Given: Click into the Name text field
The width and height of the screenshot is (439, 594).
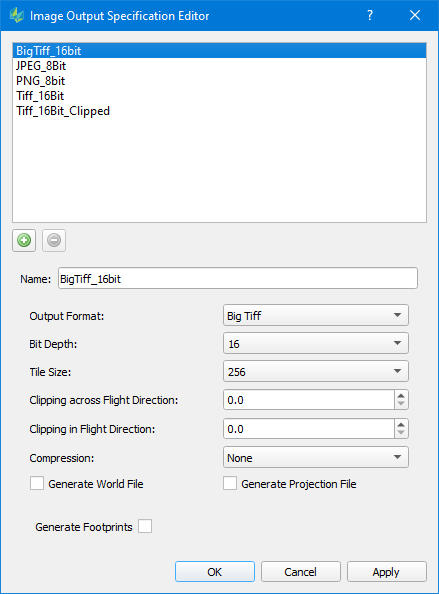Looking at the screenshot, I should (x=238, y=278).
